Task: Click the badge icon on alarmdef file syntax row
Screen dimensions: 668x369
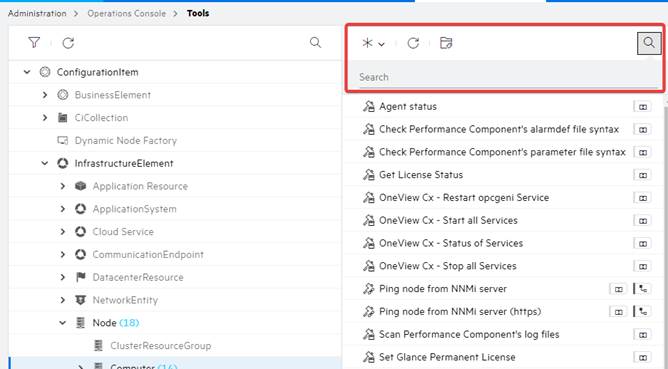Action: (642, 130)
